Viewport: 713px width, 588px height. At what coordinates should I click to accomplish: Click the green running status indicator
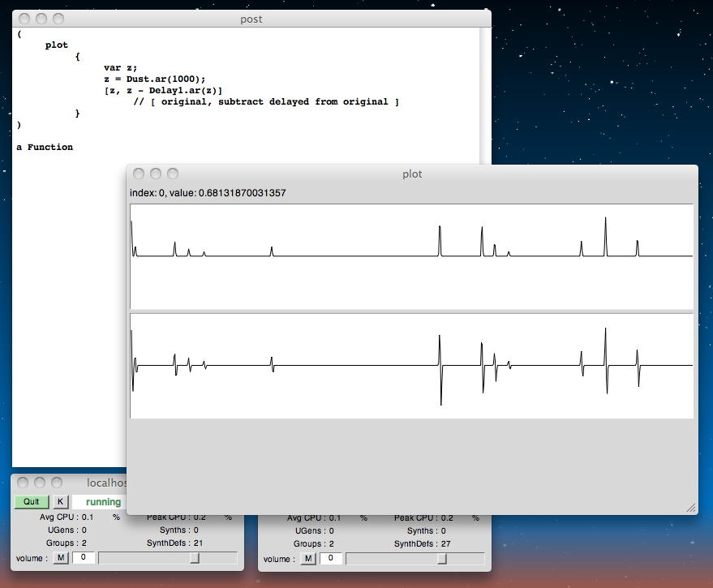tap(103, 502)
